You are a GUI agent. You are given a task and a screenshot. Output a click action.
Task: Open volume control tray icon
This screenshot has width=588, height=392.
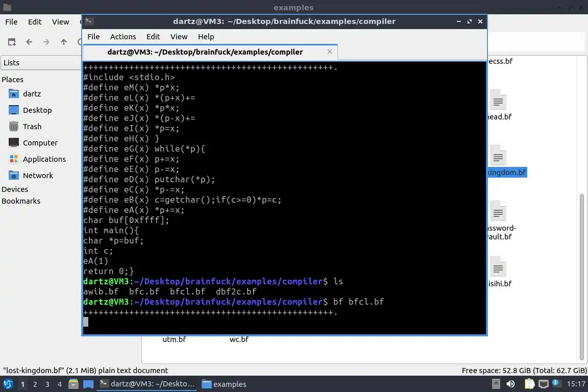[x=511, y=384]
